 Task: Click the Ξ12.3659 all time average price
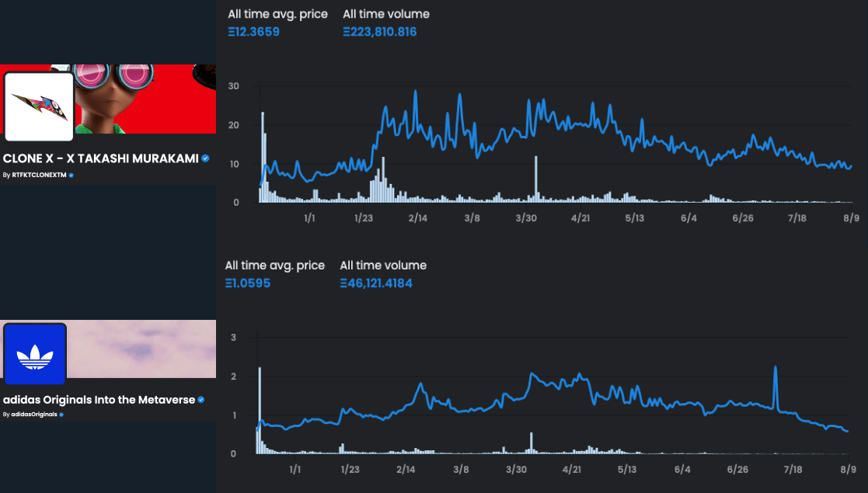tap(253, 32)
